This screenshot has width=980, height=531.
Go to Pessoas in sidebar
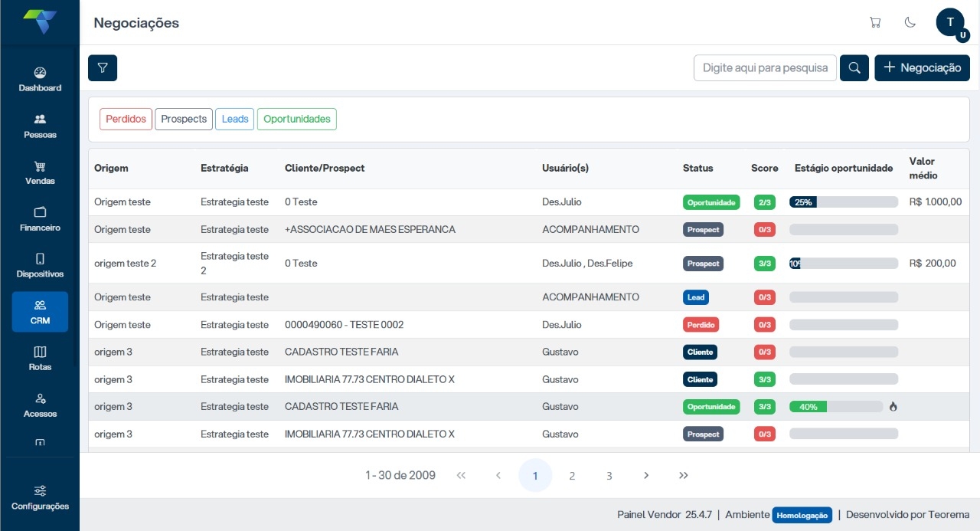tap(40, 126)
